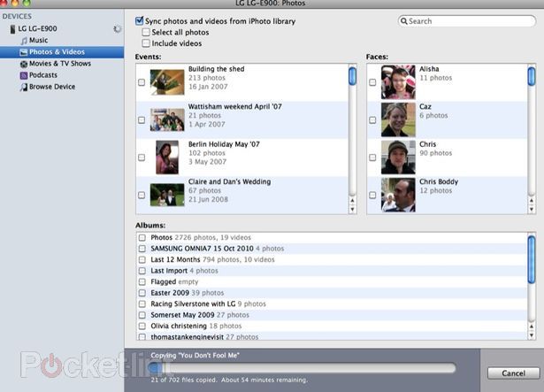Click into the Search field
544x392 pixels.
click(467, 21)
